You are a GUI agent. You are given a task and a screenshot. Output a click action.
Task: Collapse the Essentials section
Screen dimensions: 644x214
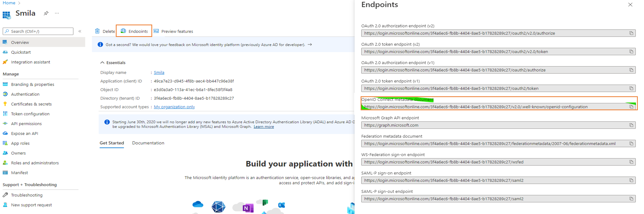tap(102, 63)
